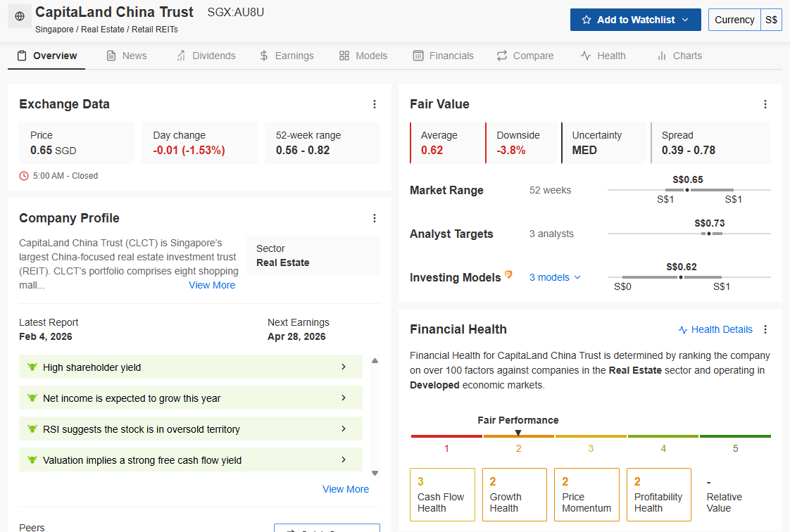Image resolution: width=790 pixels, height=532 pixels.
Task: Open Company Profile three-dot menu
Action: tap(375, 218)
